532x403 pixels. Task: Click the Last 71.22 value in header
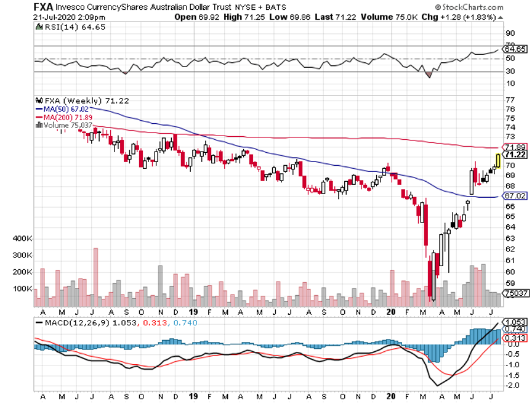(335, 17)
